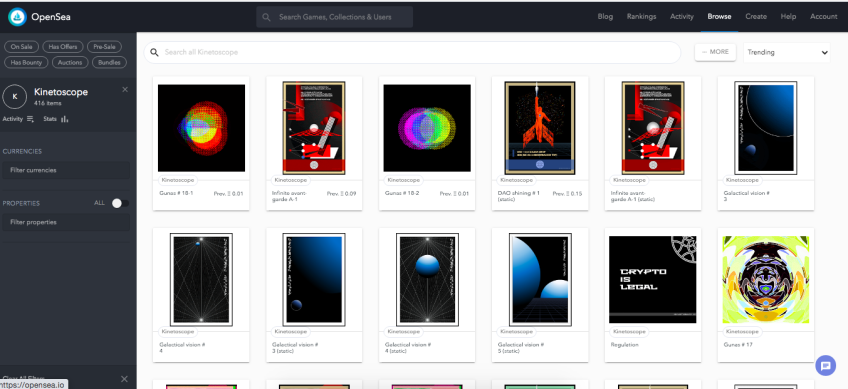Toggle the On Sale filter chip
Image resolution: width=848 pixels, height=389 pixels.
pyautogui.click(x=22, y=47)
